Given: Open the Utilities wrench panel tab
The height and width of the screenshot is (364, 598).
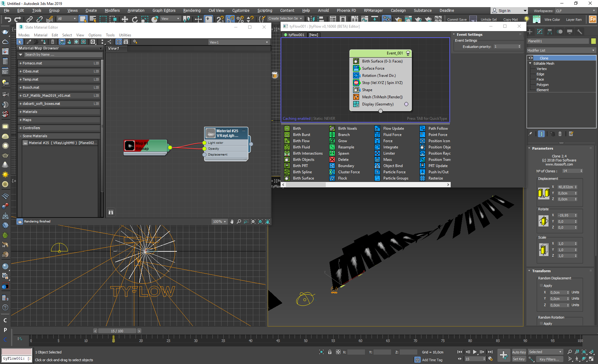Looking at the screenshot, I should [x=580, y=32].
